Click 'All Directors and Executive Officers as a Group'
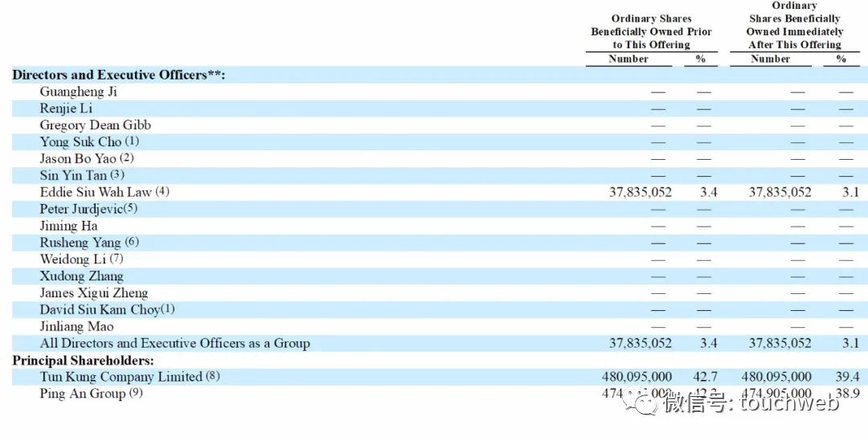This screenshot has width=868, height=441. pyautogui.click(x=175, y=343)
